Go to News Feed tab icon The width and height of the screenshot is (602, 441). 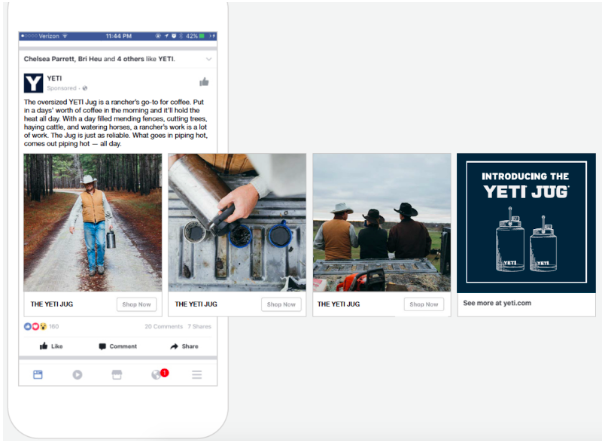38,375
